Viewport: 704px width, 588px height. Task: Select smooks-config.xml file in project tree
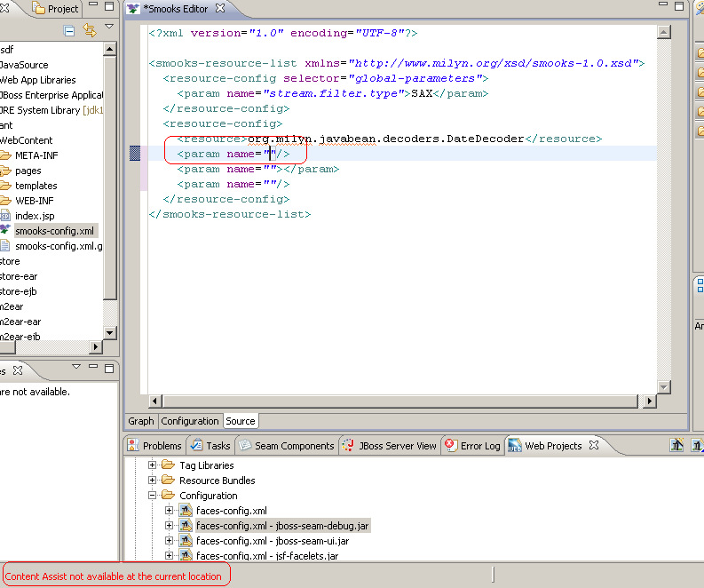point(53,231)
